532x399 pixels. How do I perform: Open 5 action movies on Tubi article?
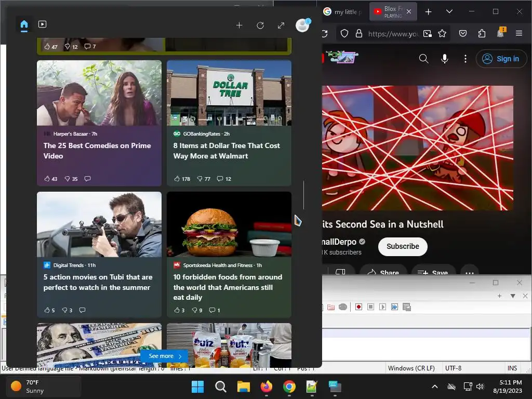click(98, 282)
